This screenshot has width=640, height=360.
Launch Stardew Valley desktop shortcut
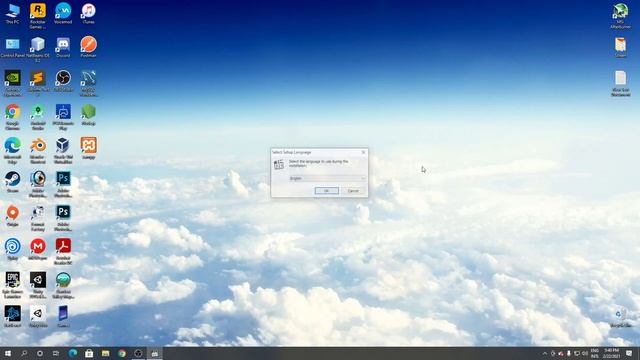click(63, 286)
